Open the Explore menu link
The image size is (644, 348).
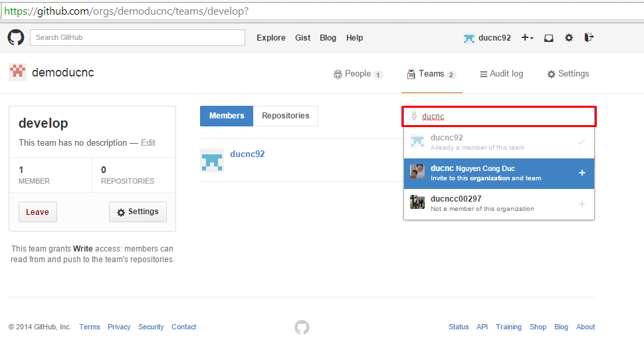tap(271, 38)
